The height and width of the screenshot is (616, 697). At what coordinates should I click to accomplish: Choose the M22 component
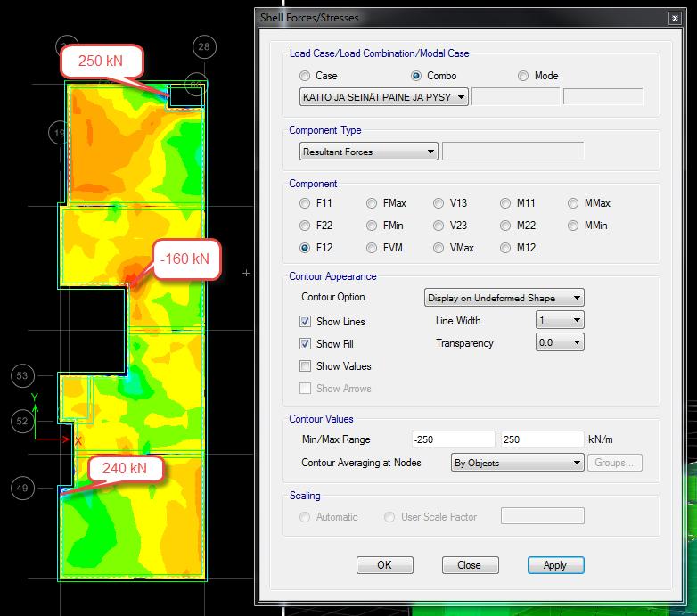click(505, 226)
